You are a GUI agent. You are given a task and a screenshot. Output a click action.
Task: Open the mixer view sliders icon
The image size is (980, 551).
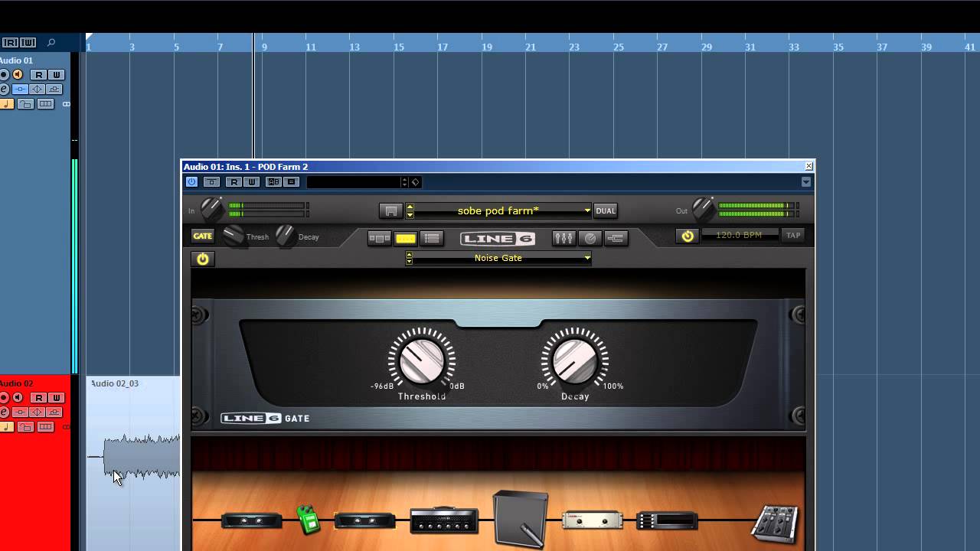[x=563, y=238]
